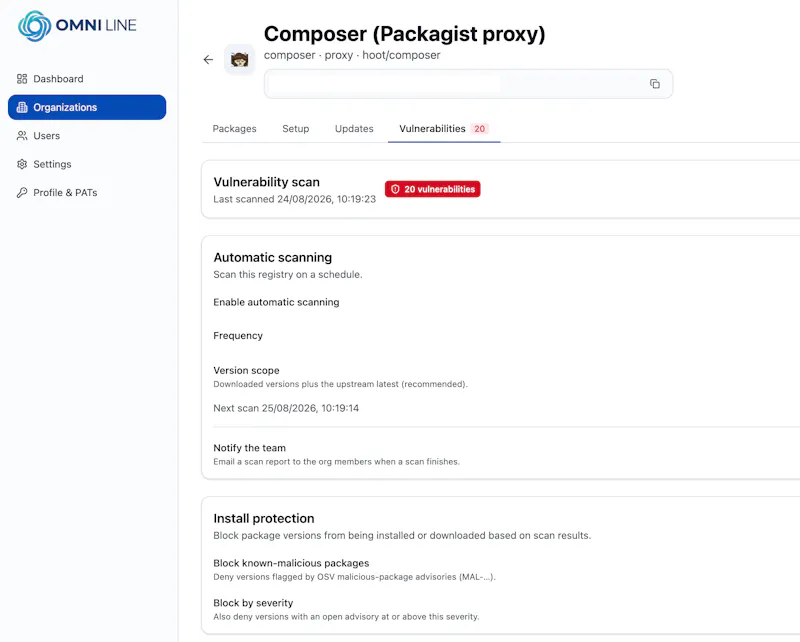Go back using the left arrow
The height and width of the screenshot is (642, 800).
pos(208,60)
